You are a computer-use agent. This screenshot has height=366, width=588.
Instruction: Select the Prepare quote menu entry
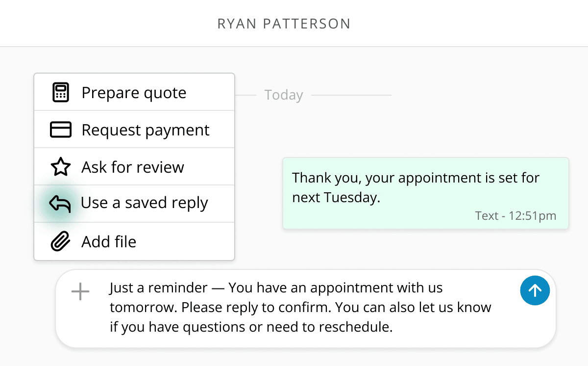pyautogui.click(x=134, y=92)
